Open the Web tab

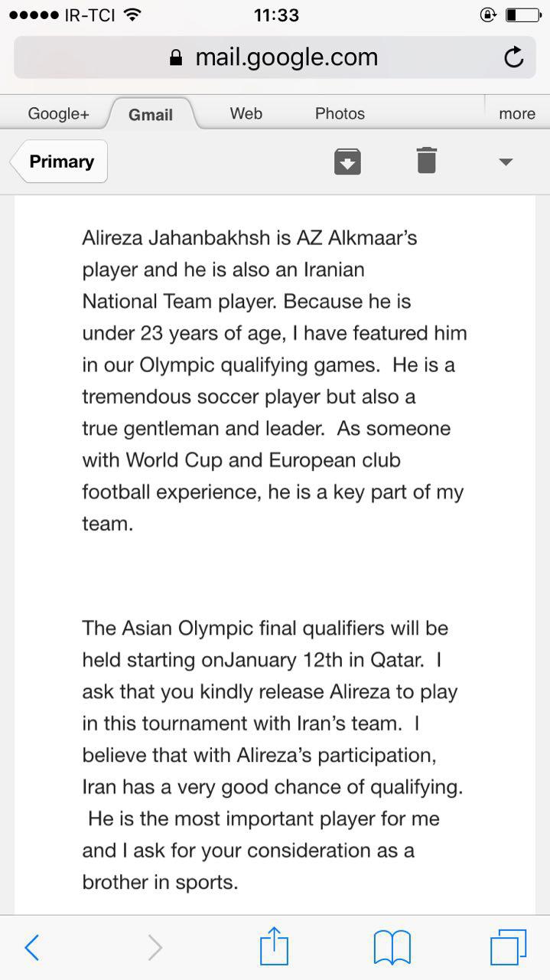(x=246, y=113)
